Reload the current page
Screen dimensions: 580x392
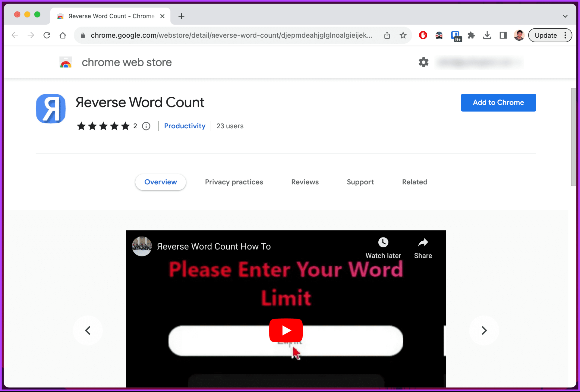[x=47, y=35]
